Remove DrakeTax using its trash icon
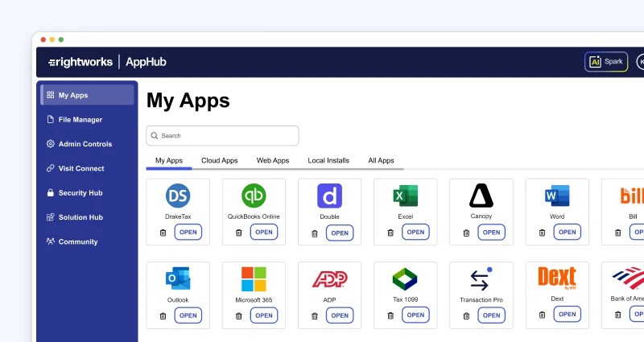 [163, 233]
